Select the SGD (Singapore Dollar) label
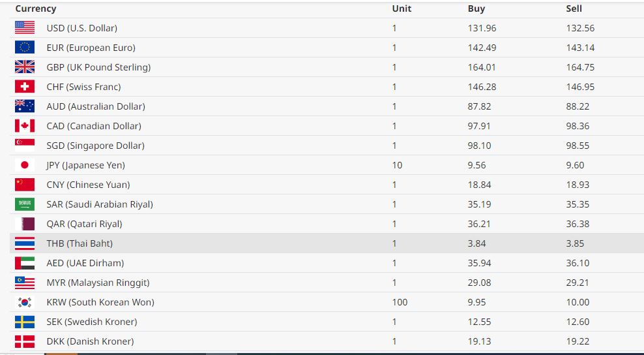This screenshot has width=644, height=355. point(95,146)
